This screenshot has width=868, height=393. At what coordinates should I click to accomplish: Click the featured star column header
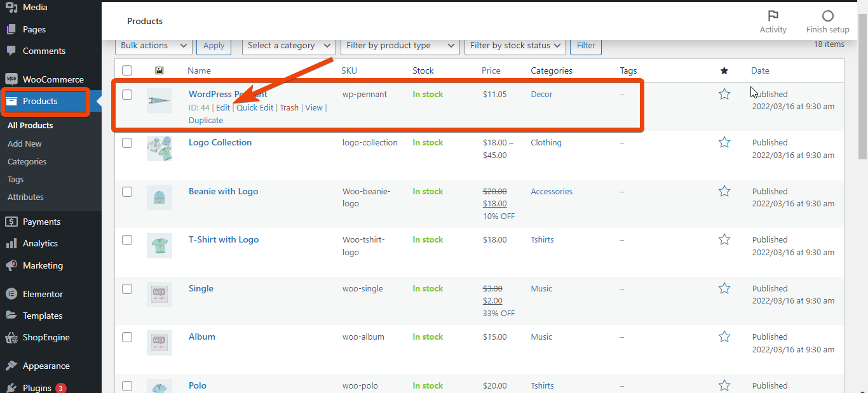click(724, 70)
